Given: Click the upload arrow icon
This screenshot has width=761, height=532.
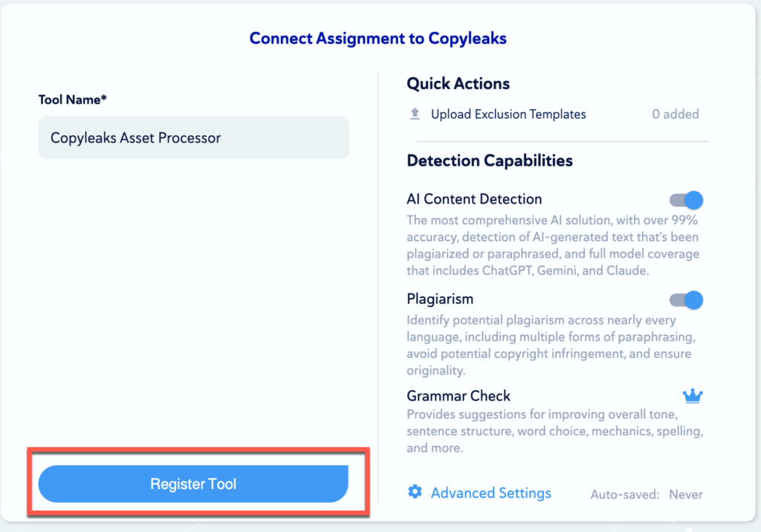Looking at the screenshot, I should click(415, 114).
